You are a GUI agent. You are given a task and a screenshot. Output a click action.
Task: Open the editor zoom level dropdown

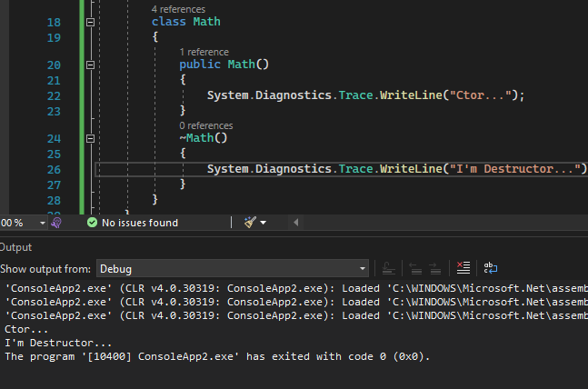click(43, 223)
